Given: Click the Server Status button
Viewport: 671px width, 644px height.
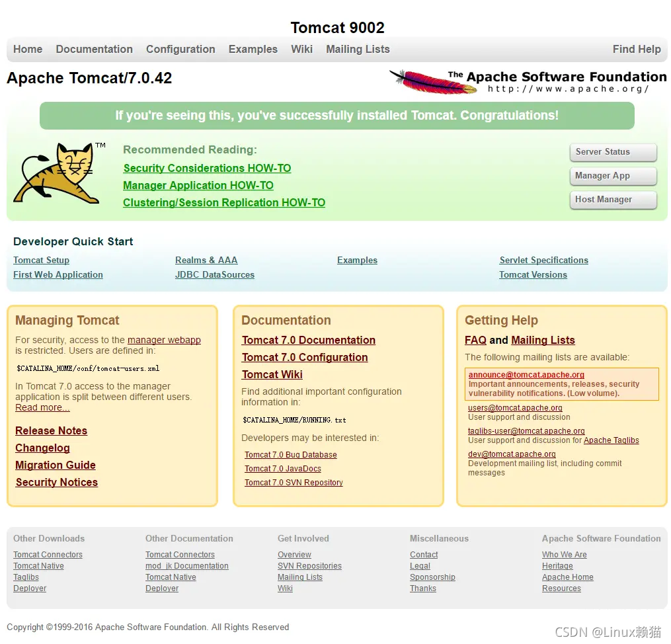Looking at the screenshot, I should point(613,152).
